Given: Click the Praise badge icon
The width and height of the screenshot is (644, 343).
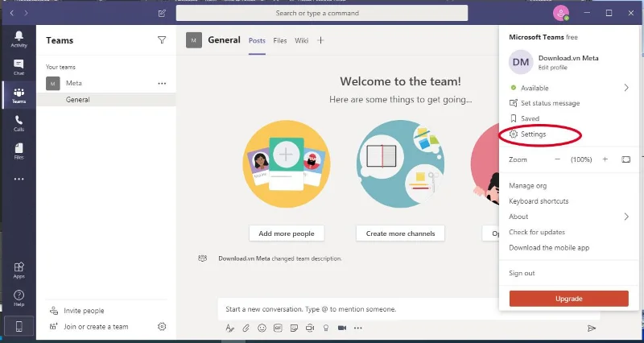Looking at the screenshot, I should click(x=326, y=328).
